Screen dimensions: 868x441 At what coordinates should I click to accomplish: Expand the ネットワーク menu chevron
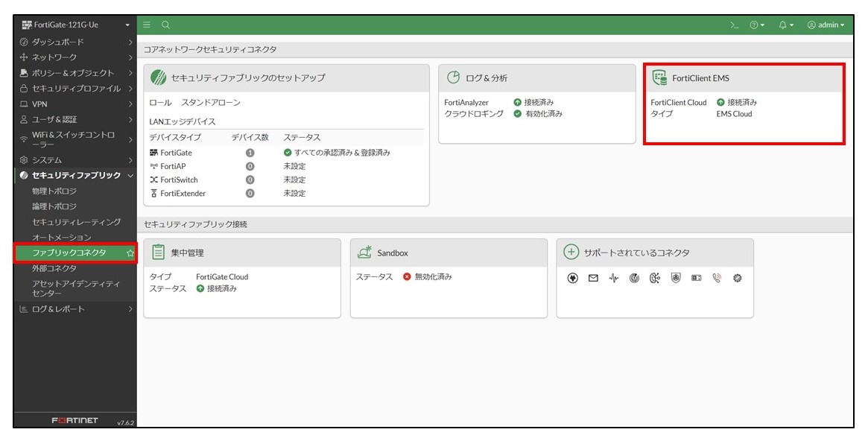[x=130, y=57]
